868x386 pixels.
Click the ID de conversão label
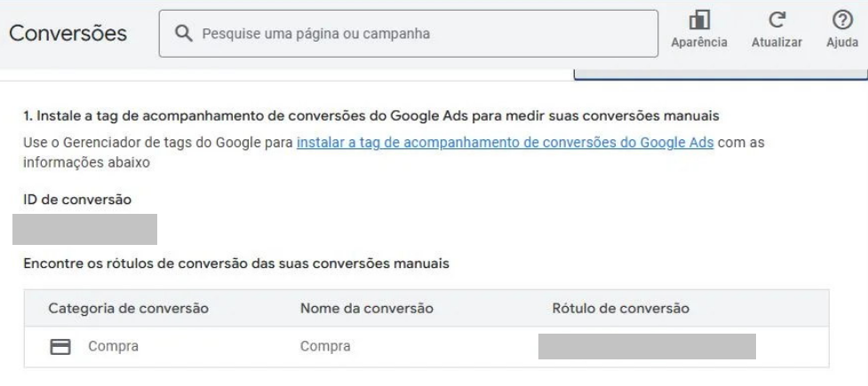77,200
